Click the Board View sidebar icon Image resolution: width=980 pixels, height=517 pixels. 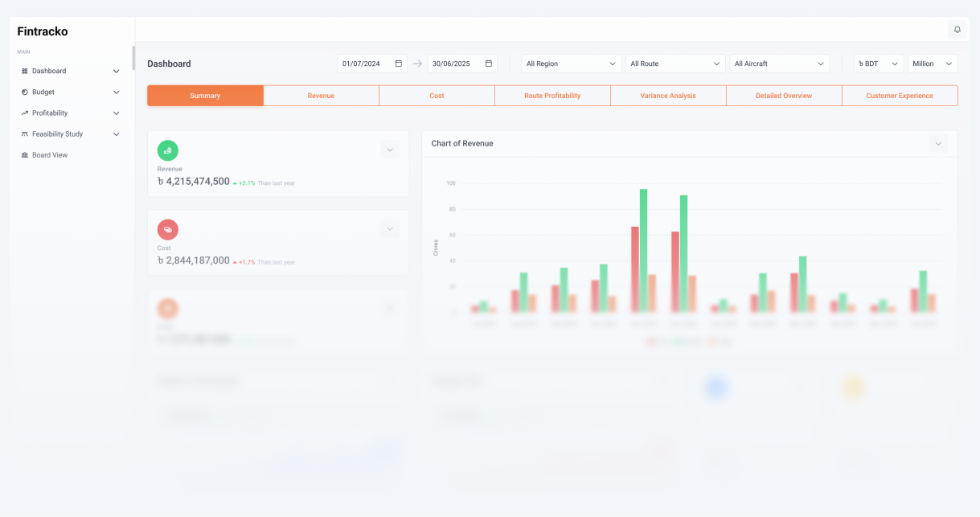pos(25,155)
